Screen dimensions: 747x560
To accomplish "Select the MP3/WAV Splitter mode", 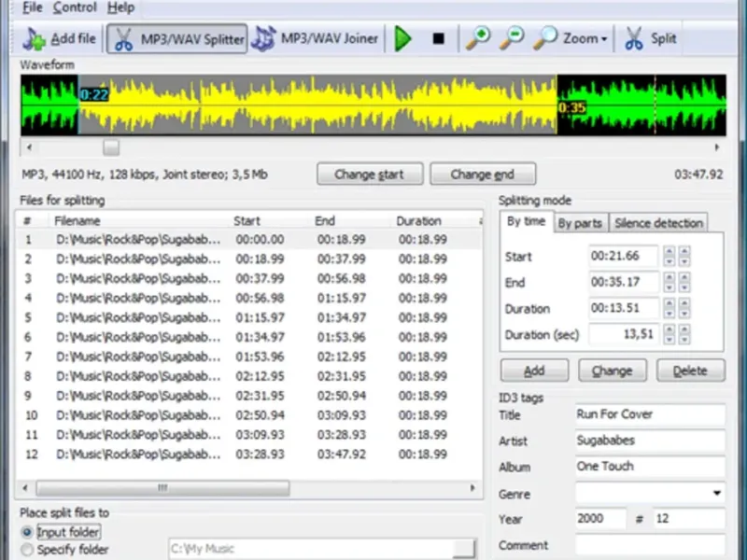I will (176, 38).
